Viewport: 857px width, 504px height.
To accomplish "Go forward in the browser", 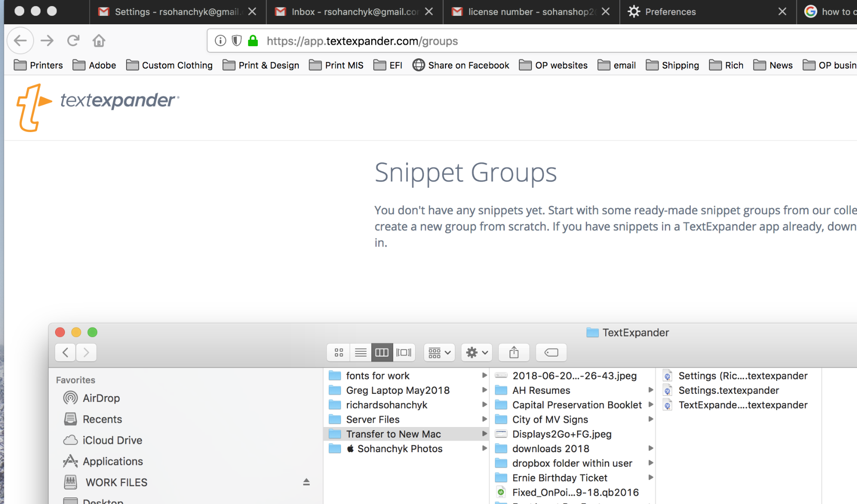I will 47,41.
